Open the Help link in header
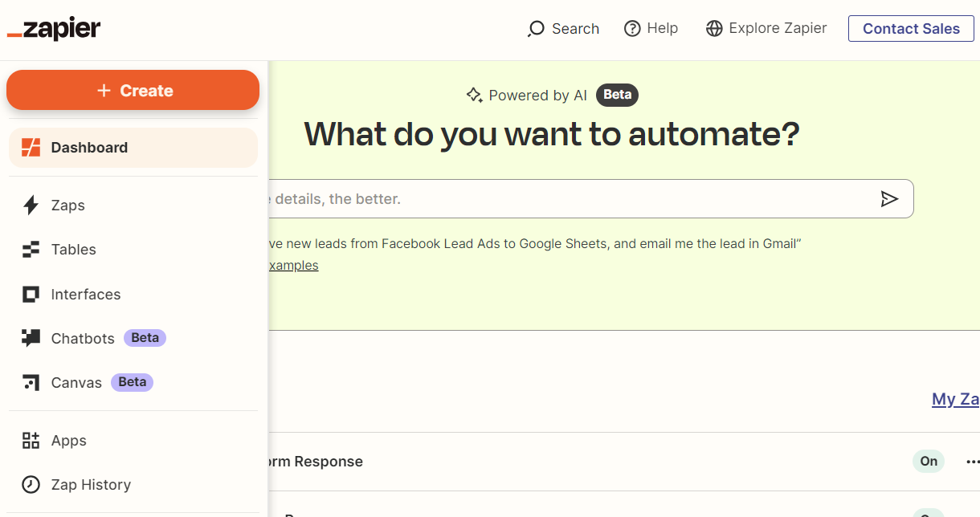The height and width of the screenshot is (517, 980). pos(651,29)
